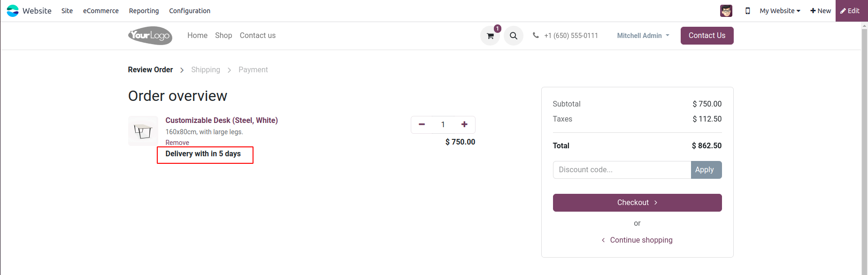
Task: Open the New content menu
Action: coord(821,11)
